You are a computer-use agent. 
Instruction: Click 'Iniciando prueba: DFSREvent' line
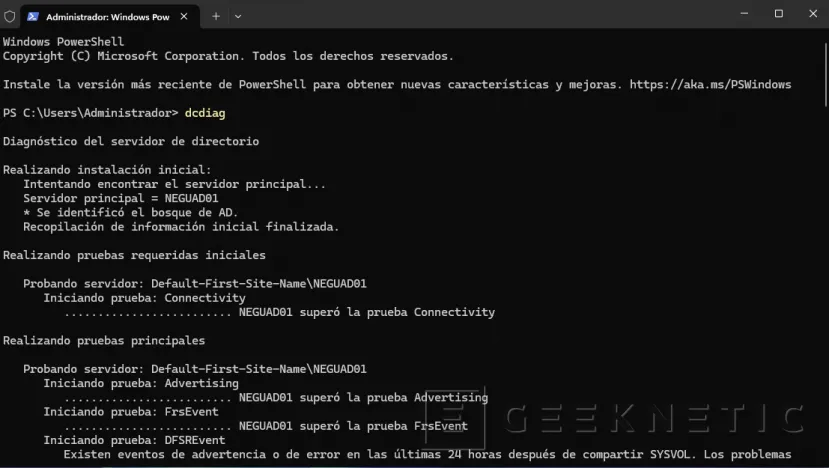point(134,440)
